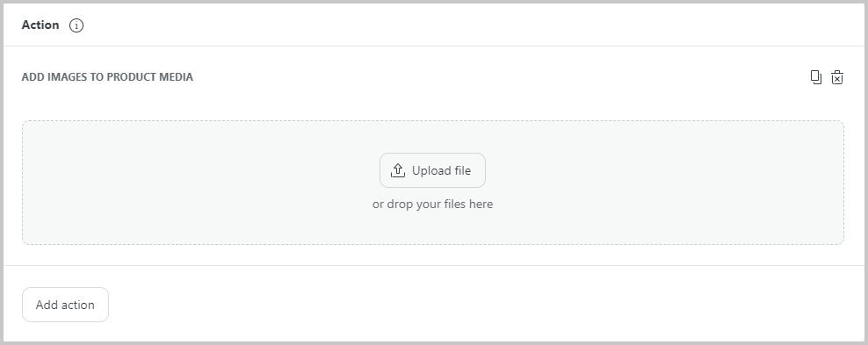Click the 'Upload file' label text
Image resolution: width=868 pixels, height=345 pixels.
coord(441,171)
